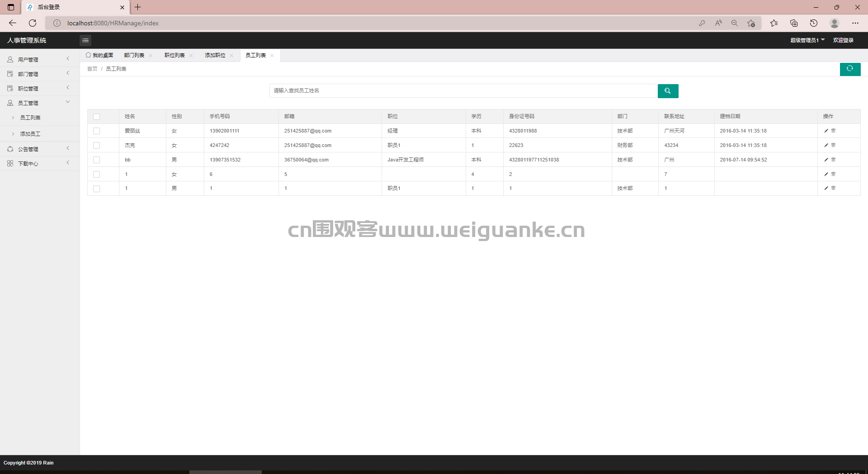Click the 部门管理 sidebar icon
This screenshot has height=474, width=868.
tap(10, 74)
